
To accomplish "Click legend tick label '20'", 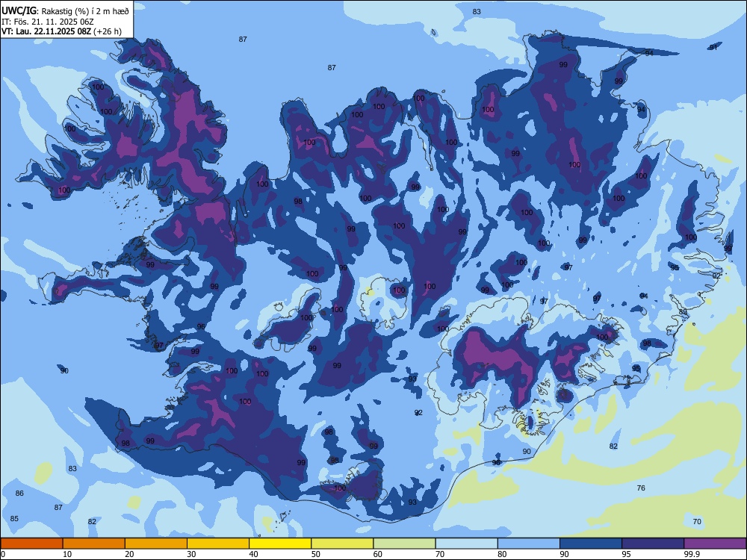I will [129, 554].
